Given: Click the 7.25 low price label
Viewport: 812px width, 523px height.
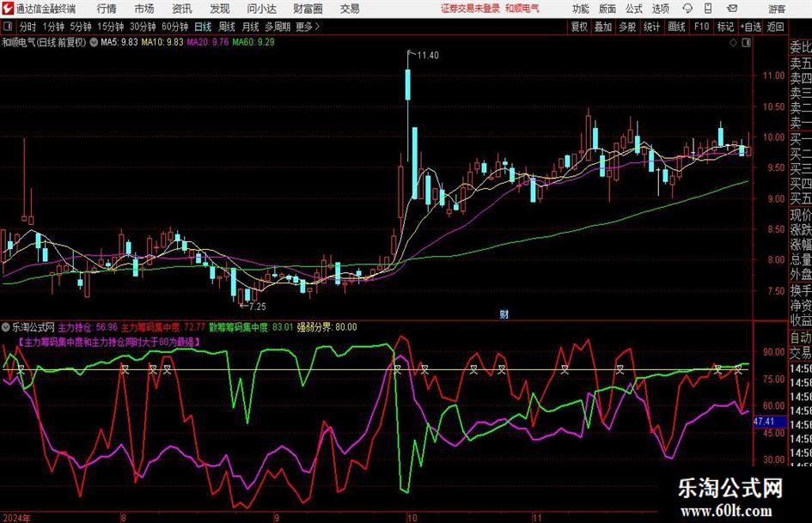Looking at the screenshot, I should [x=258, y=307].
